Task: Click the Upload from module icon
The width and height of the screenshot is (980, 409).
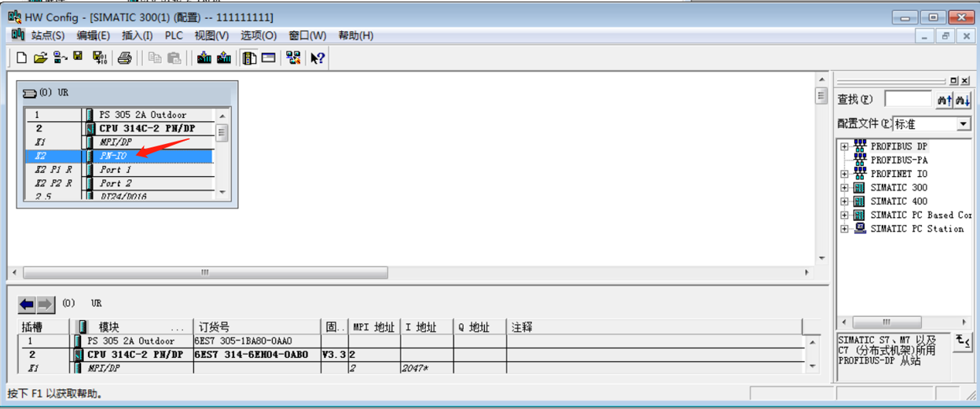Action: point(224,57)
